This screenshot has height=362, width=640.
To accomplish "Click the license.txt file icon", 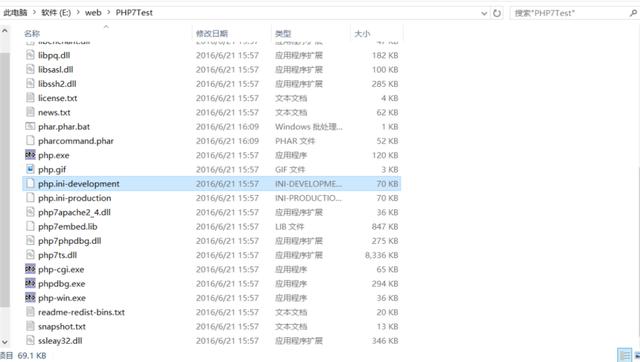I will (30, 98).
